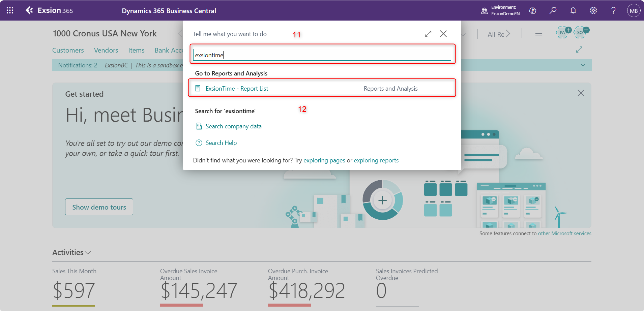Open the Sales This Month $597 tile

pyautogui.click(x=74, y=287)
